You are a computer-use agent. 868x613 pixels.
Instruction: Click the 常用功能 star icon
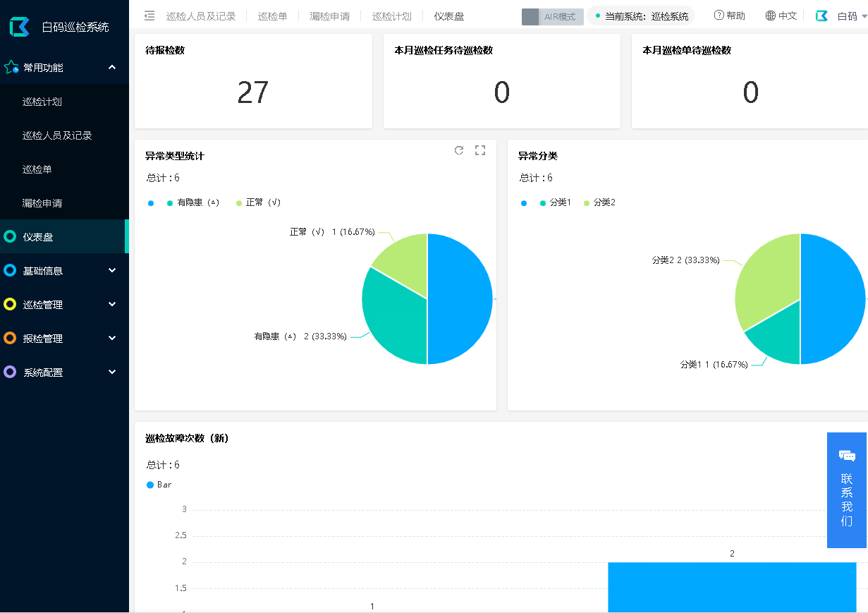[11, 68]
